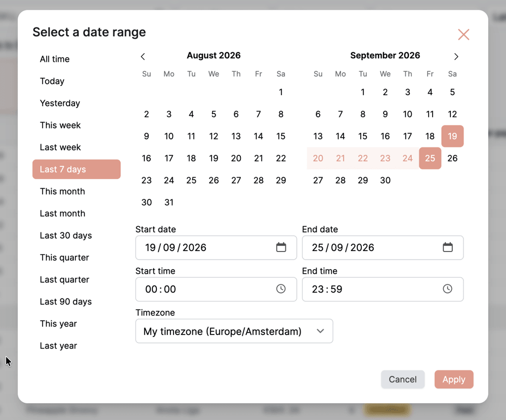
Task: Expand the Timezone dropdown
Action: (234, 331)
